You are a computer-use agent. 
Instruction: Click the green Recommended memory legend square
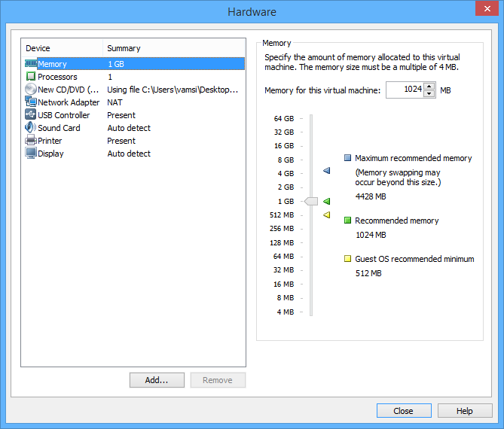point(347,221)
